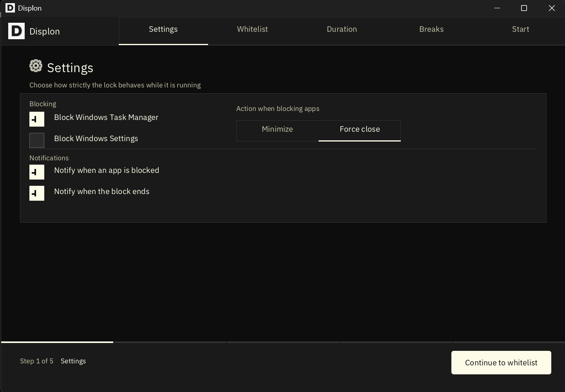The image size is (565, 392).
Task: Click the Step 1 of 5 text
Action: (36, 361)
